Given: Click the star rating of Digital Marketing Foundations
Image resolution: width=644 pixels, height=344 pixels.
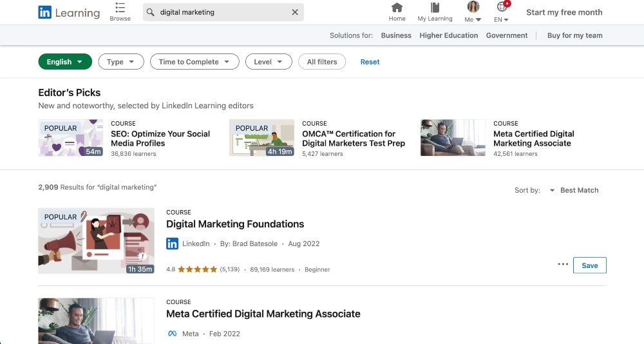Looking at the screenshot, I should [x=197, y=270].
